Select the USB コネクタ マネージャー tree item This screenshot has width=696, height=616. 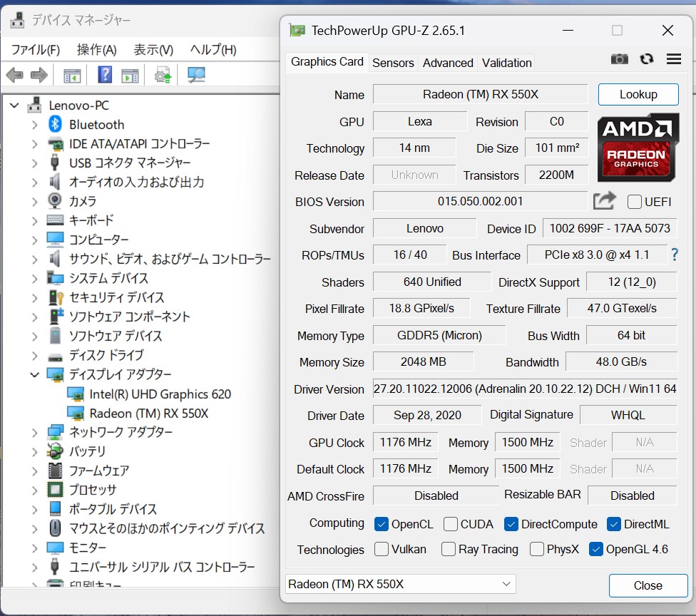point(130,163)
